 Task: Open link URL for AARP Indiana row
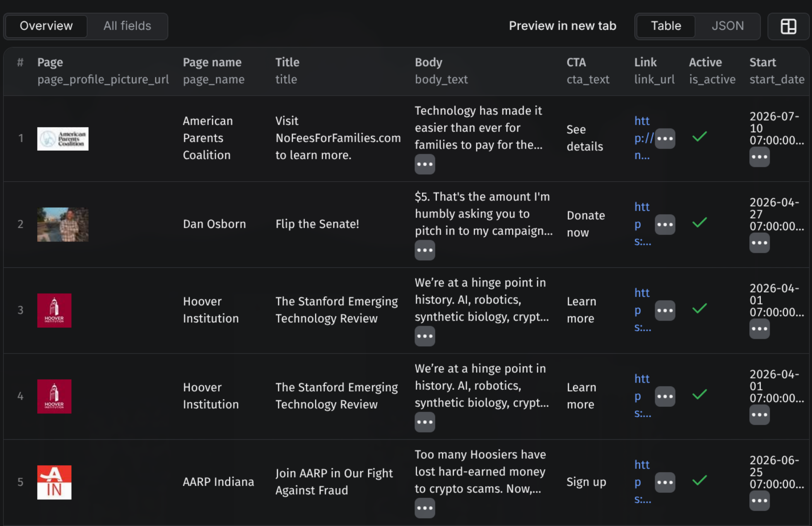pyautogui.click(x=643, y=482)
